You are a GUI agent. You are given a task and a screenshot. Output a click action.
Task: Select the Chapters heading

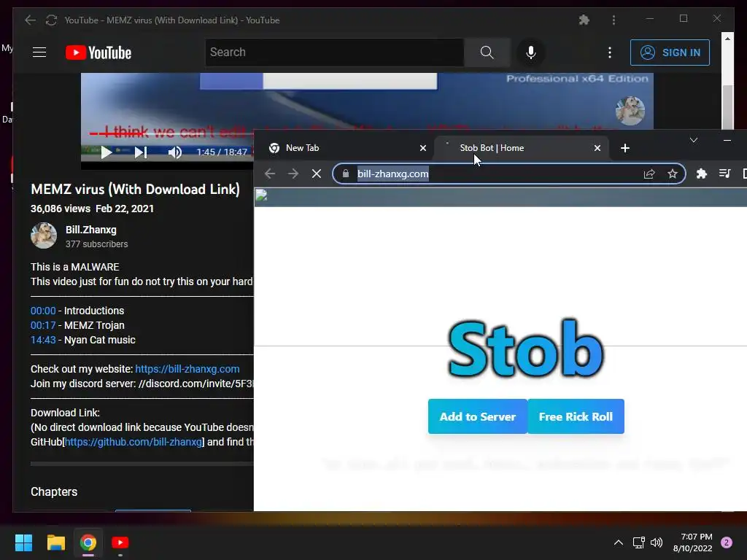pos(54,492)
